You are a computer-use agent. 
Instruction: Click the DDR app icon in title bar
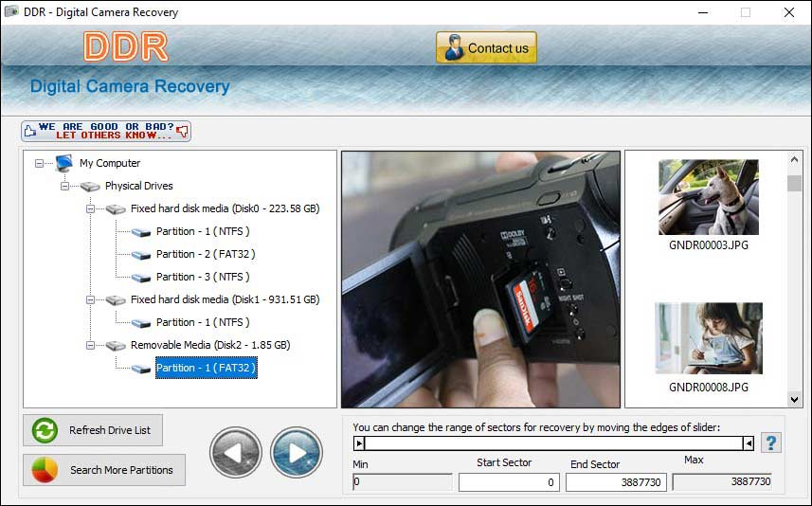[11, 11]
